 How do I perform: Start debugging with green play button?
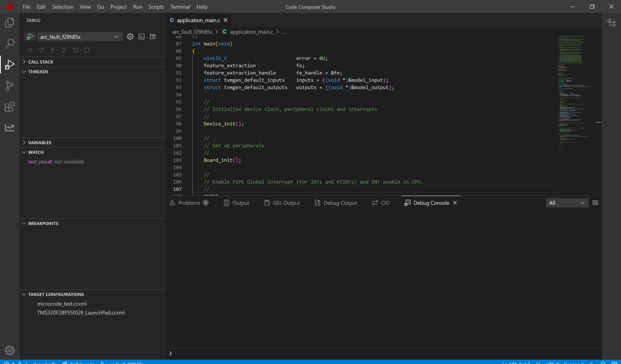coord(30,37)
